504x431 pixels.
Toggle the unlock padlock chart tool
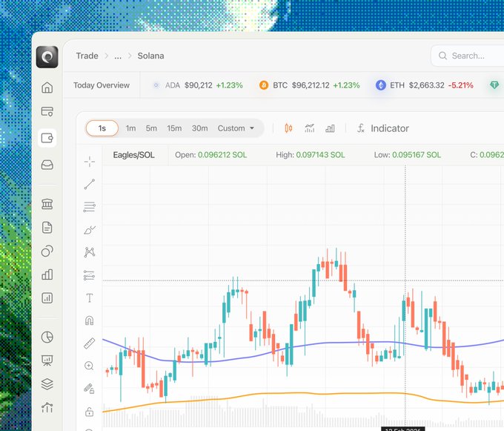[x=89, y=412]
